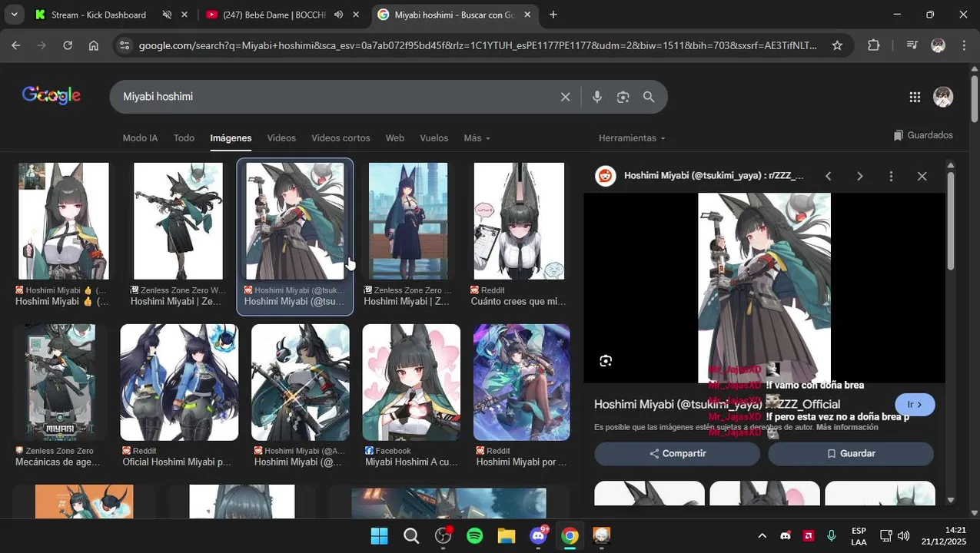Viewport: 980px width, 553px height.
Task: Close the image preview panel
Action: (x=922, y=176)
